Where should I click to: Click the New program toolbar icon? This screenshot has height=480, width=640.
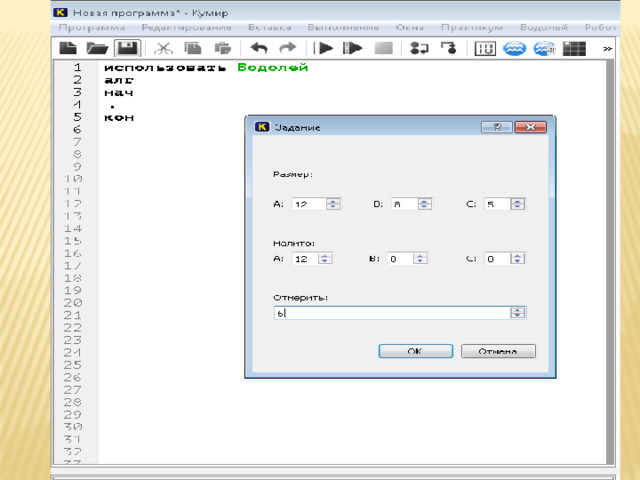68,48
